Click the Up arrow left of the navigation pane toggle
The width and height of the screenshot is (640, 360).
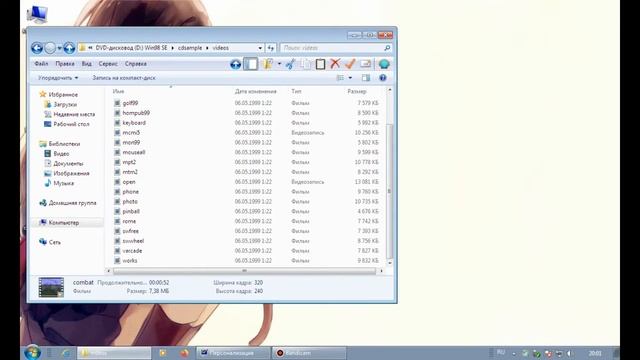[x=236, y=64]
